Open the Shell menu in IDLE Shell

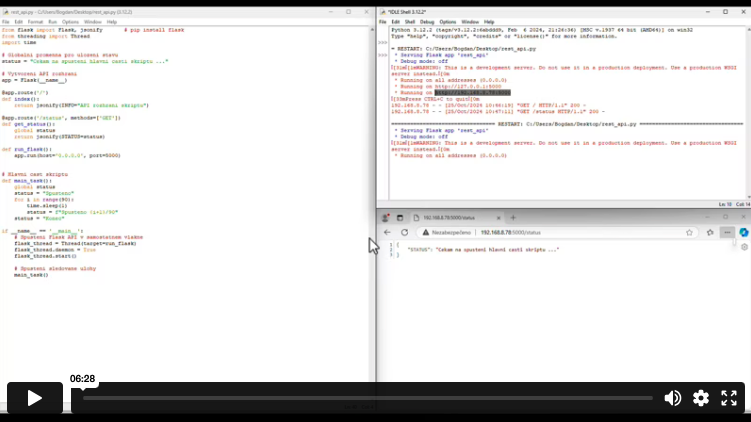411,21
